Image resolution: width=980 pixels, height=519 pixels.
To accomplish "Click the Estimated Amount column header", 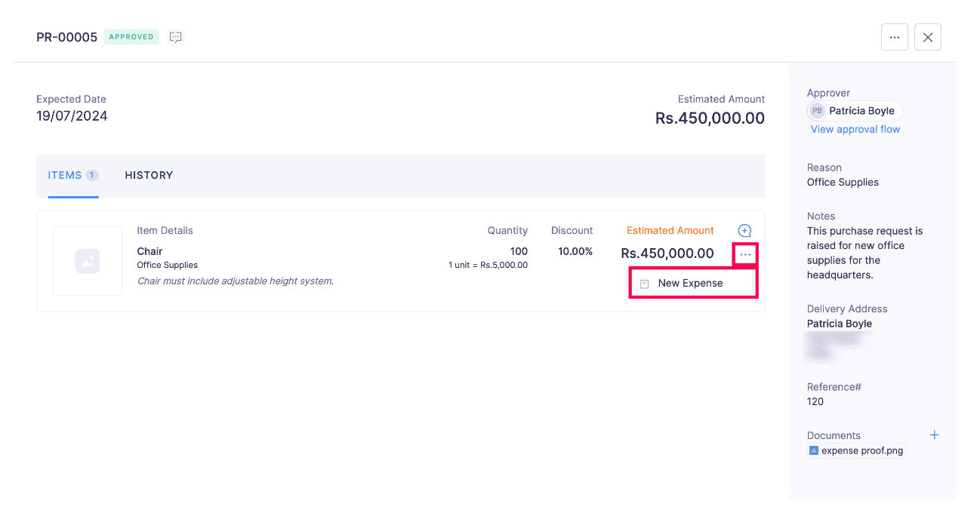I will coord(670,230).
